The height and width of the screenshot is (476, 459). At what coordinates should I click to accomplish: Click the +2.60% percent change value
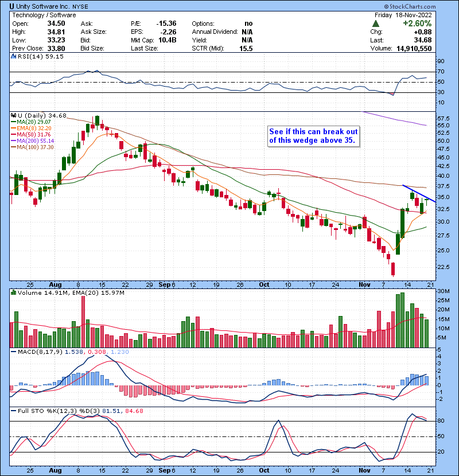(x=417, y=24)
